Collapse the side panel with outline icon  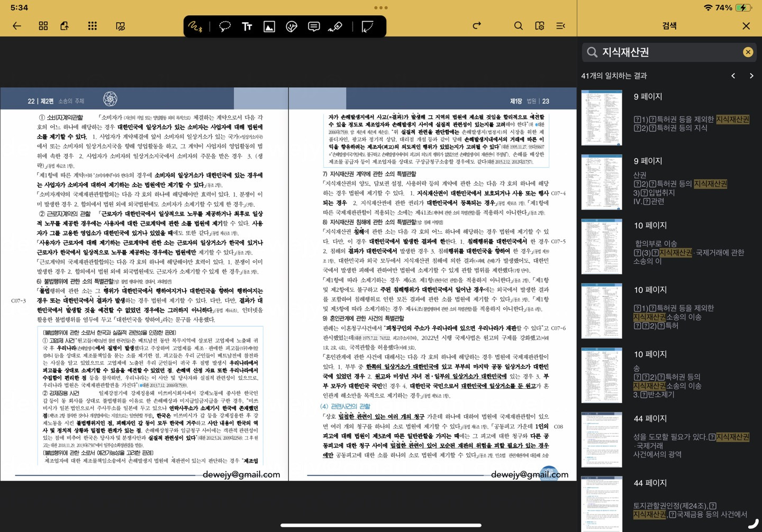pos(561,26)
